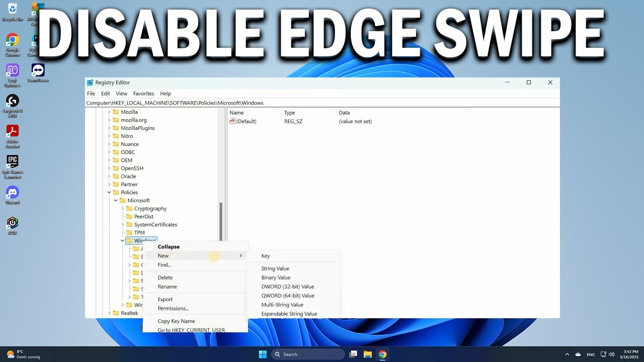The width and height of the screenshot is (644, 362).
Task: Show hidden system tray icons
Action: [x=567, y=354]
